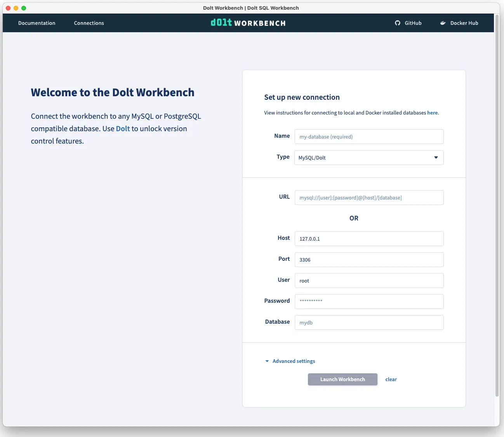The image size is (504, 437).
Task: Open the GitHub repository link
Action: point(408,23)
